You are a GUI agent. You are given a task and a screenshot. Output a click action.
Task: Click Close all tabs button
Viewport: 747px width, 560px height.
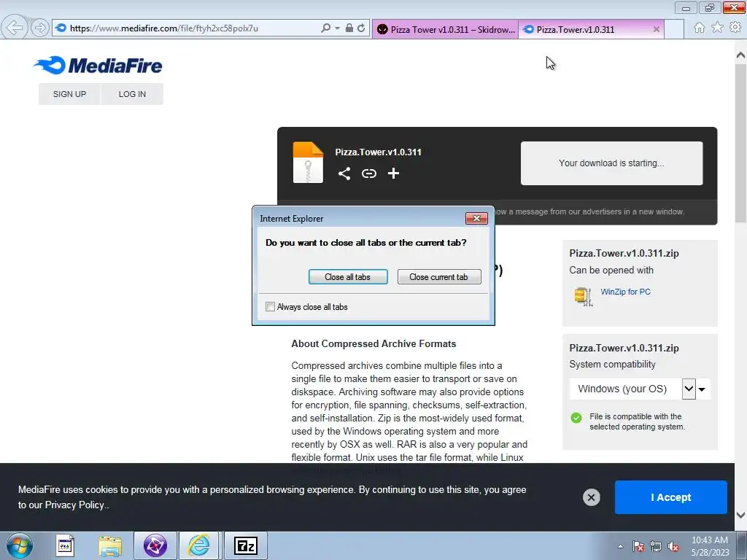click(348, 276)
